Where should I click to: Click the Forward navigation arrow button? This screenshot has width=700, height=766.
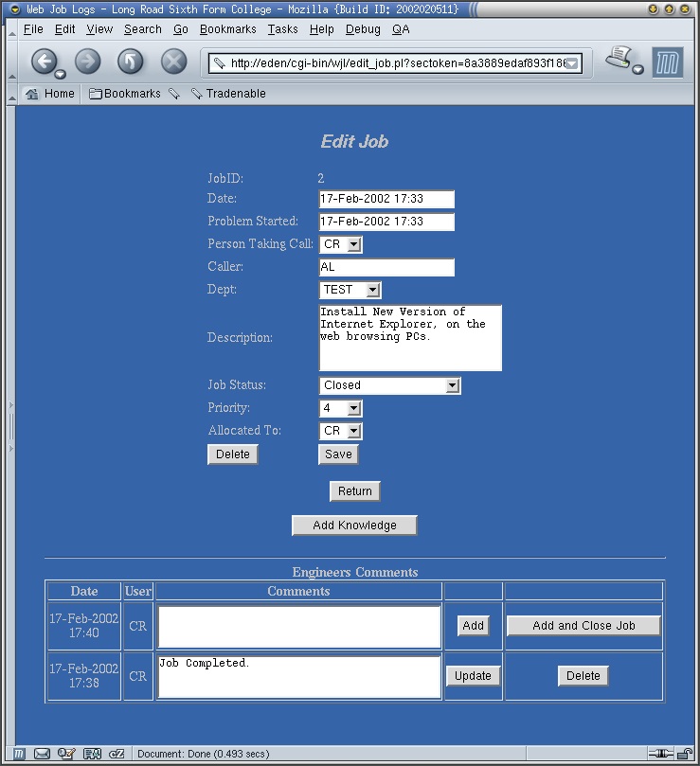click(x=87, y=62)
